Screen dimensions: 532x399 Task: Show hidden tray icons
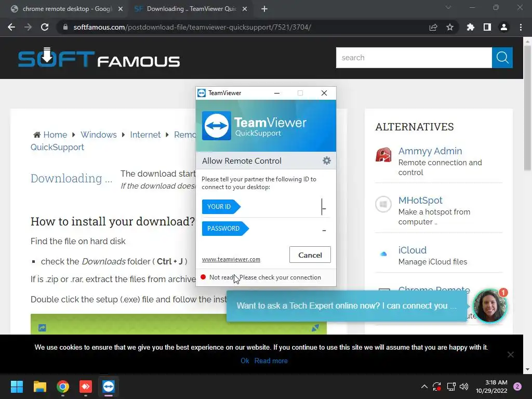click(x=424, y=387)
